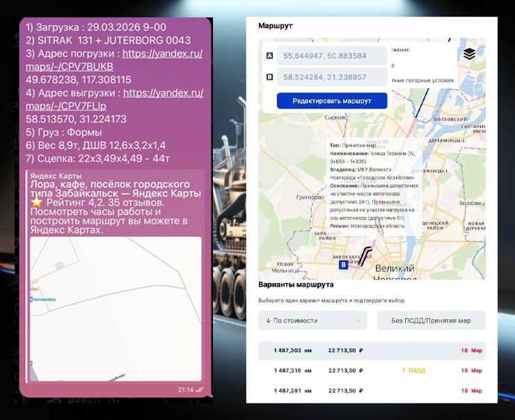Viewport: 515px width, 420px height.
Task: Click the B point label icon beside coordinates
Action: click(269, 77)
